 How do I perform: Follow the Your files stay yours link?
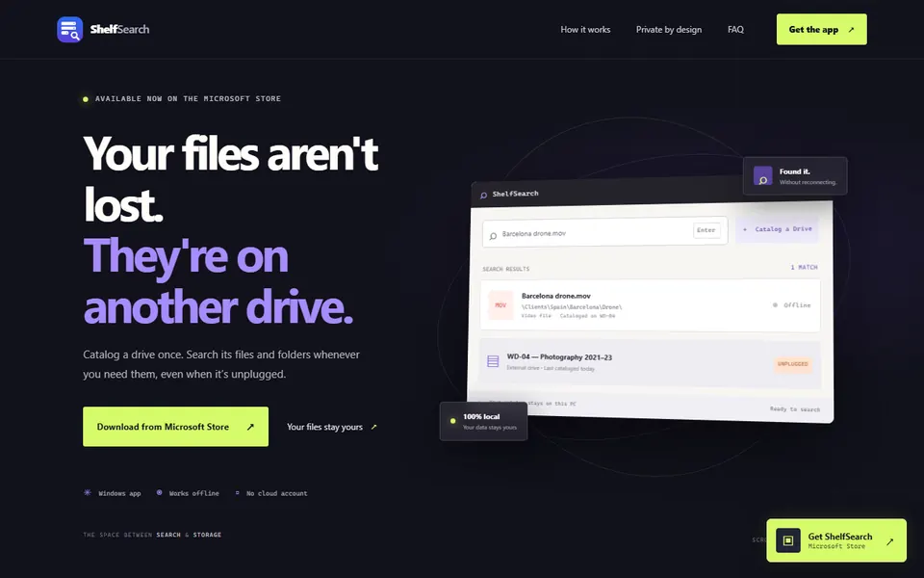[x=332, y=427]
